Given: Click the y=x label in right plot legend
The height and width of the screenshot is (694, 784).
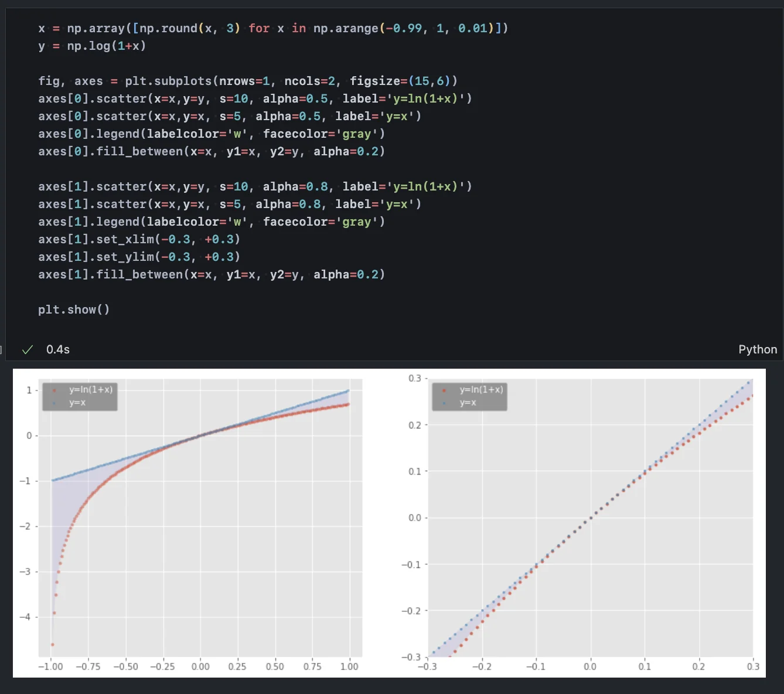Looking at the screenshot, I should [468, 403].
